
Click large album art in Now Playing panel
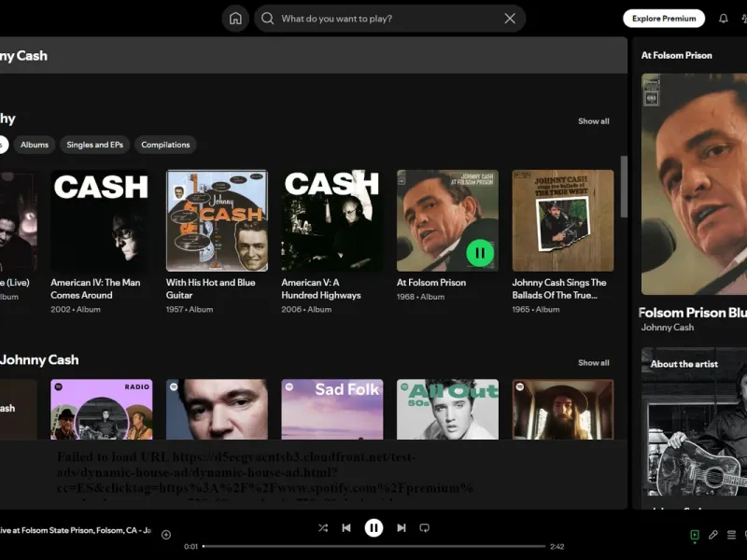point(694,184)
